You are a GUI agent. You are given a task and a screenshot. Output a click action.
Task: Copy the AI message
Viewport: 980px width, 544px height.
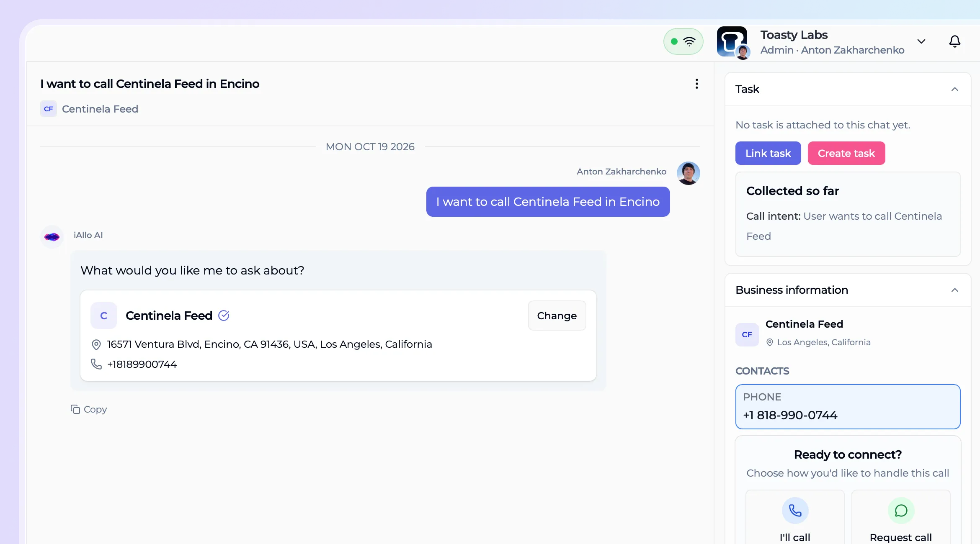coord(89,409)
